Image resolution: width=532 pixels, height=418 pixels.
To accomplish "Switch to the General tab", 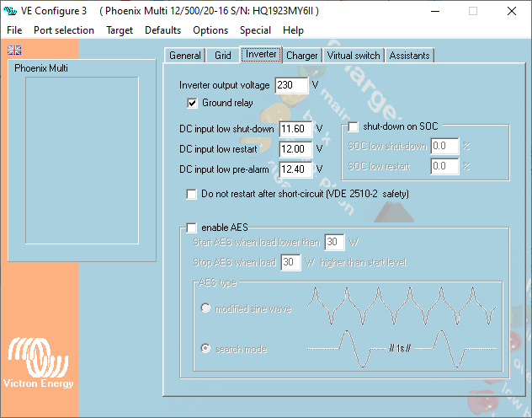I will [185, 56].
